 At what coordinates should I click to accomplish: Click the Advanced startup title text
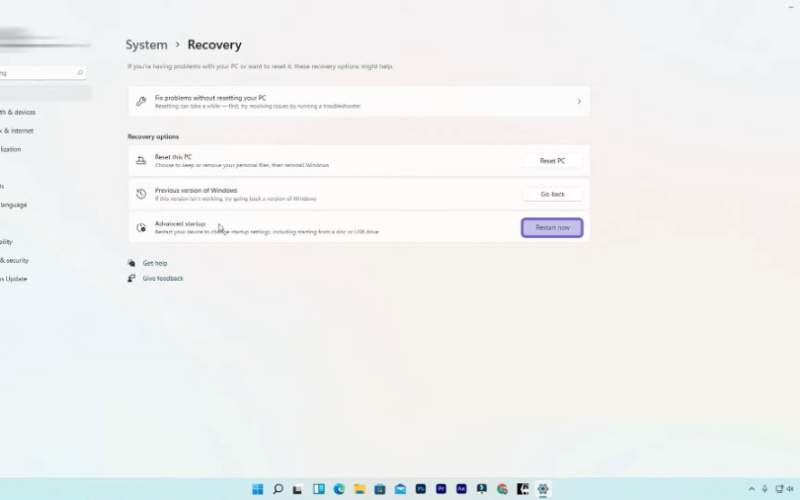tap(180, 223)
